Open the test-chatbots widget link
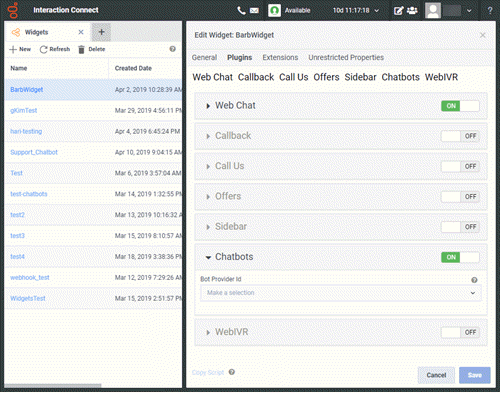500x393 pixels. tap(29, 194)
